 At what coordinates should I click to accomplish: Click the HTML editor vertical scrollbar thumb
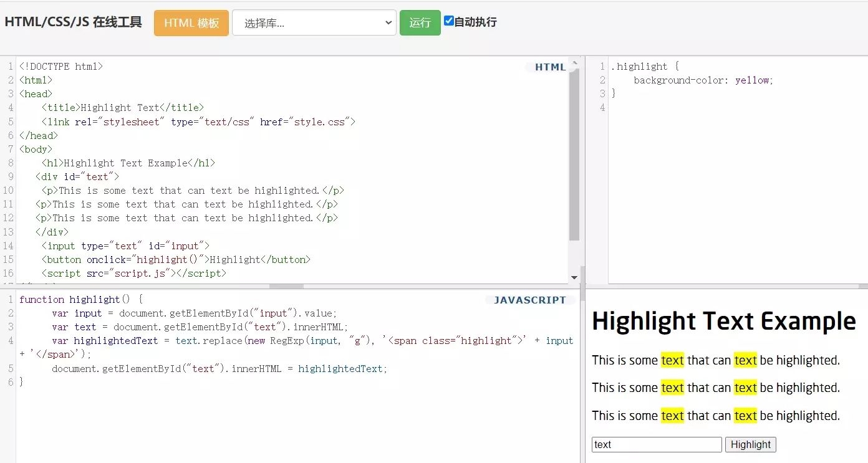574,153
